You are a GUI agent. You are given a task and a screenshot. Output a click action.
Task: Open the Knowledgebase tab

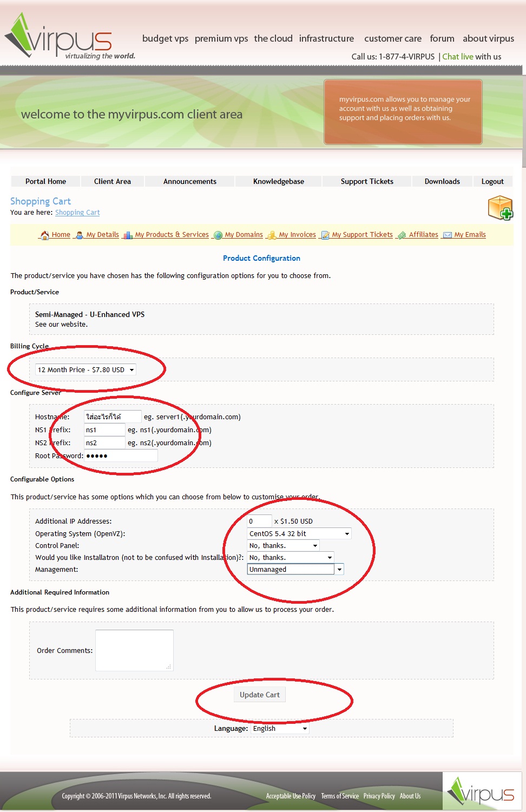coord(279,181)
